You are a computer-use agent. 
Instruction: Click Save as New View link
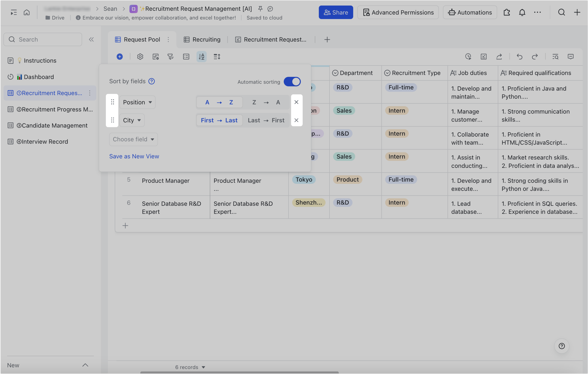134,156
